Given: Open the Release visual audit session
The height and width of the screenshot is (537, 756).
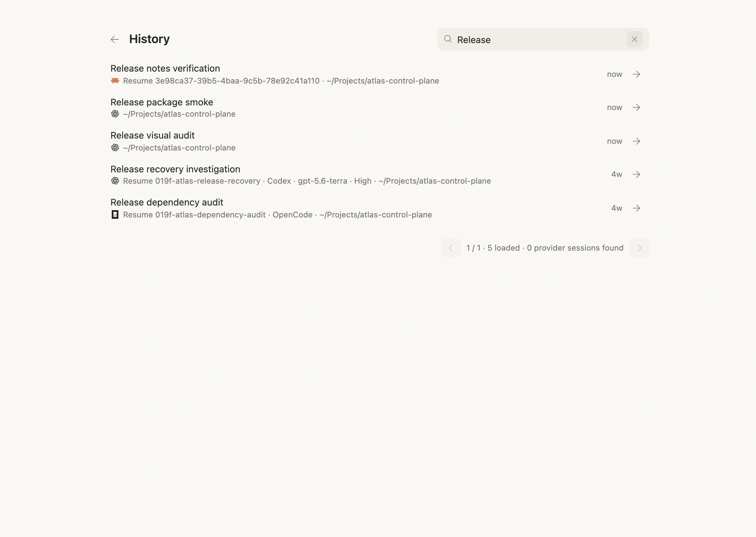Looking at the screenshot, I should (377, 141).
